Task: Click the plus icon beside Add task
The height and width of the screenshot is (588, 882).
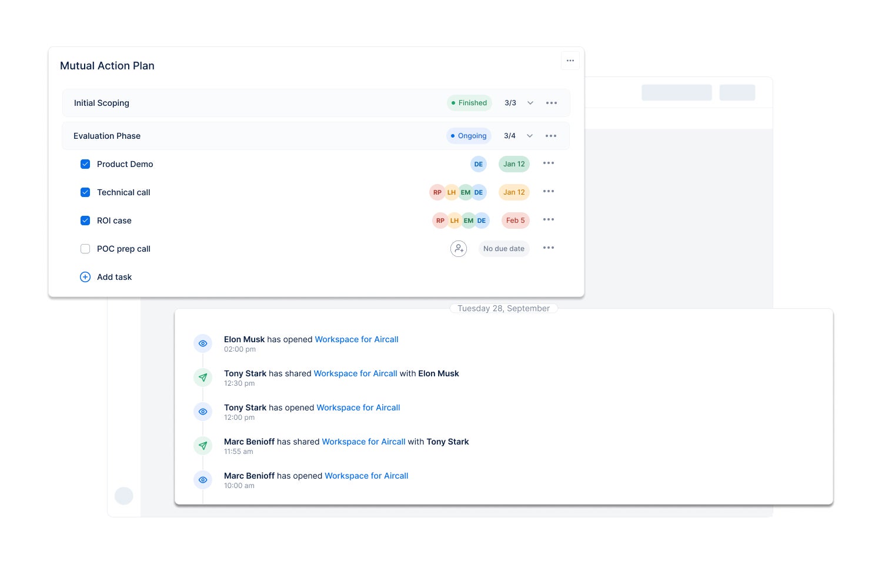Action: [85, 277]
